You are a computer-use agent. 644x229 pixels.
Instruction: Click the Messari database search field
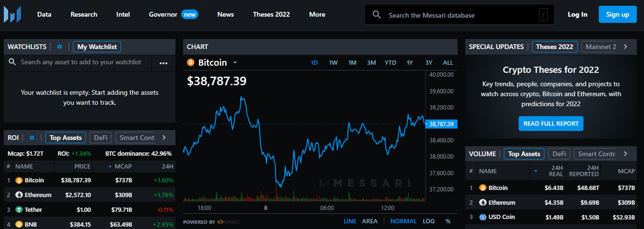(460, 15)
